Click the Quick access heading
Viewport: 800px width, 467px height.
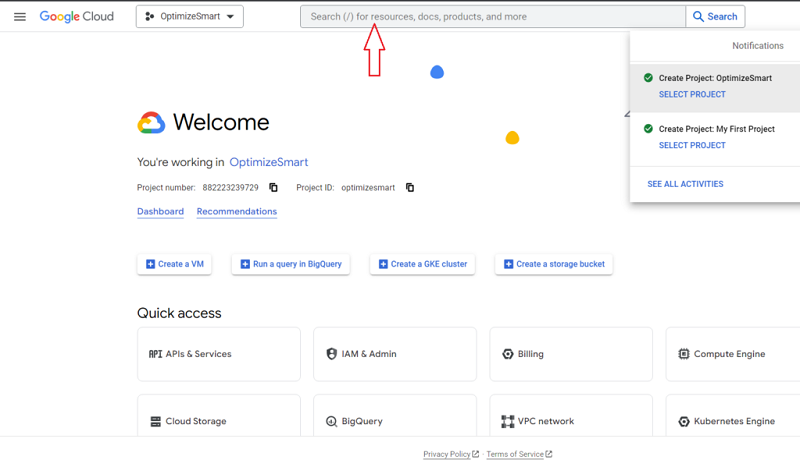pyautogui.click(x=179, y=313)
